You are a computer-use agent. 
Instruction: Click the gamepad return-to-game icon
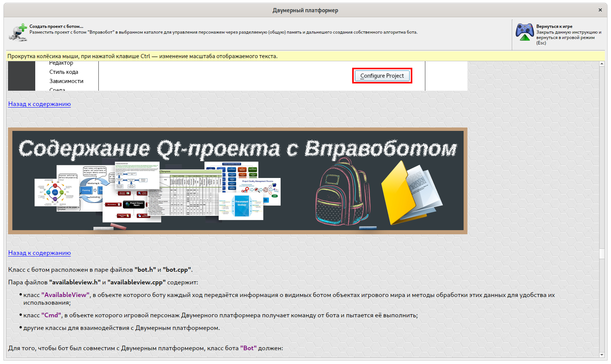click(x=524, y=32)
